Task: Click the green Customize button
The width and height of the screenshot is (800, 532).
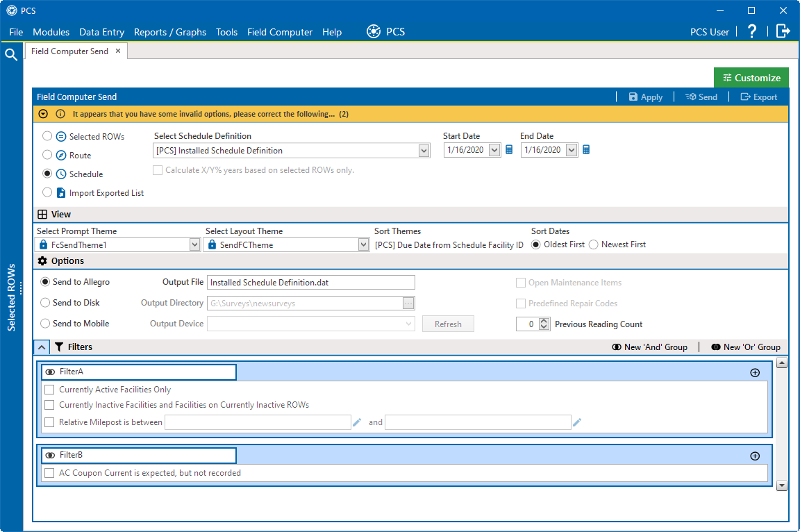Action: pos(751,78)
